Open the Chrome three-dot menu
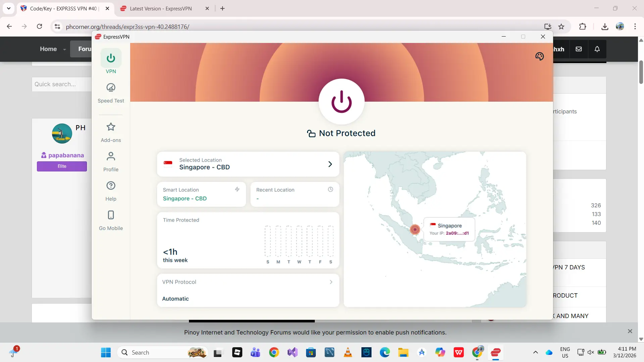The height and width of the screenshot is (362, 644). [635, 27]
